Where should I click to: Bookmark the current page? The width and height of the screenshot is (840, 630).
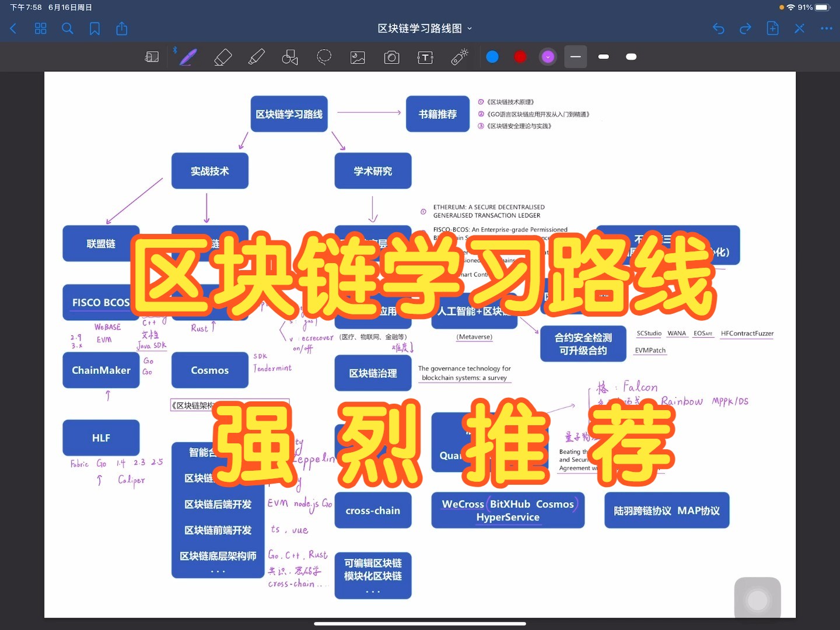94,29
